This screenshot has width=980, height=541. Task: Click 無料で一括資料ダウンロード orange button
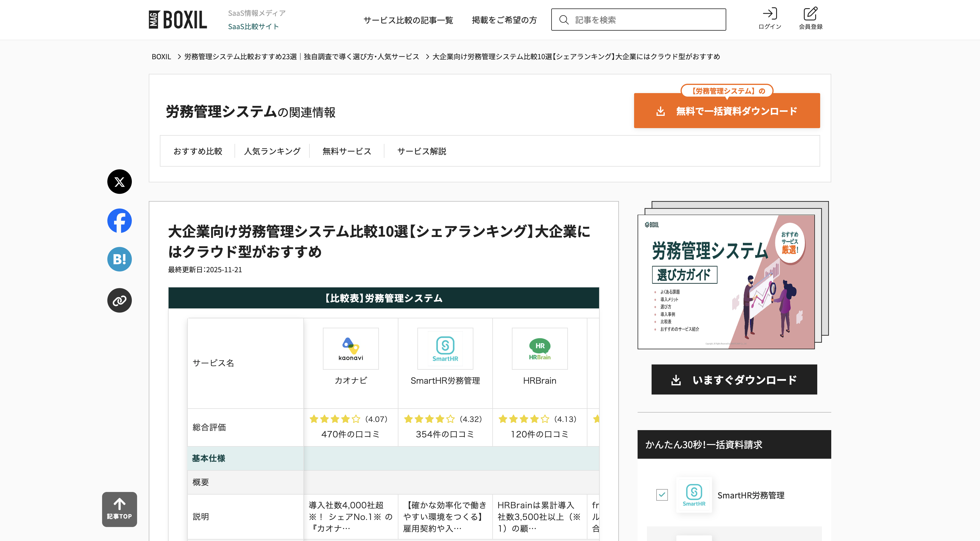pyautogui.click(x=727, y=111)
